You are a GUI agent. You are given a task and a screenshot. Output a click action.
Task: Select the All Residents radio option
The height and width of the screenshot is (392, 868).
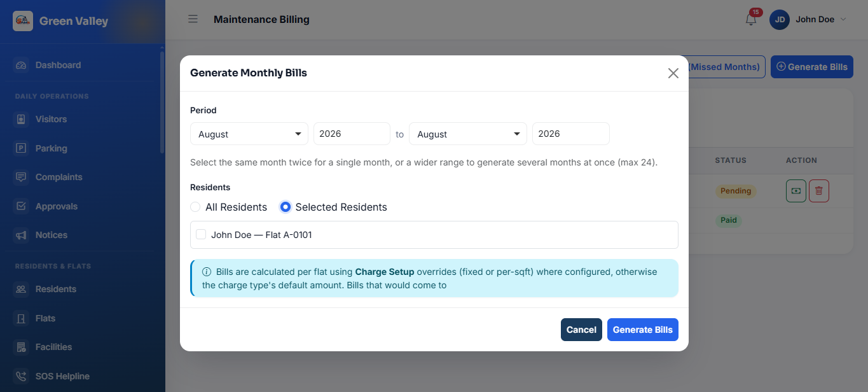[x=195, y=207]
